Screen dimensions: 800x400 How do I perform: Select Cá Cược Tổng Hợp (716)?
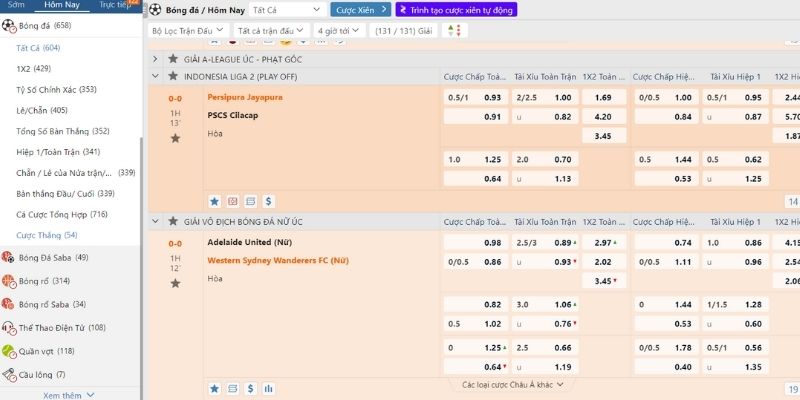click(62, 214)
